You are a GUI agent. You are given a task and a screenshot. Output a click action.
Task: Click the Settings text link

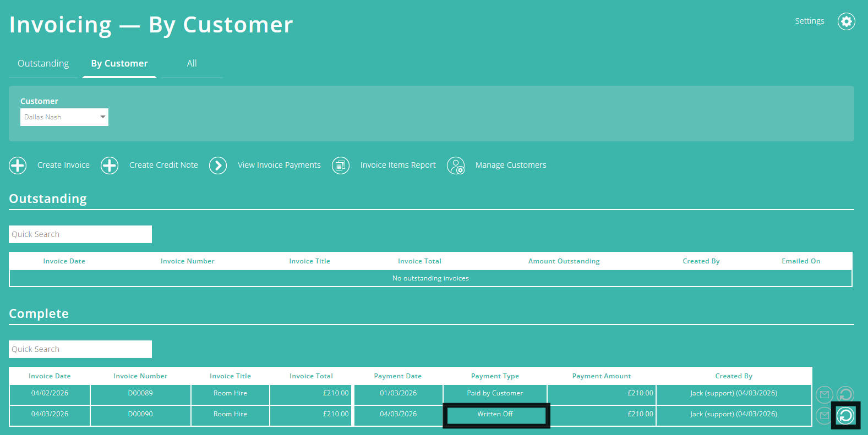tap(809, 21)
